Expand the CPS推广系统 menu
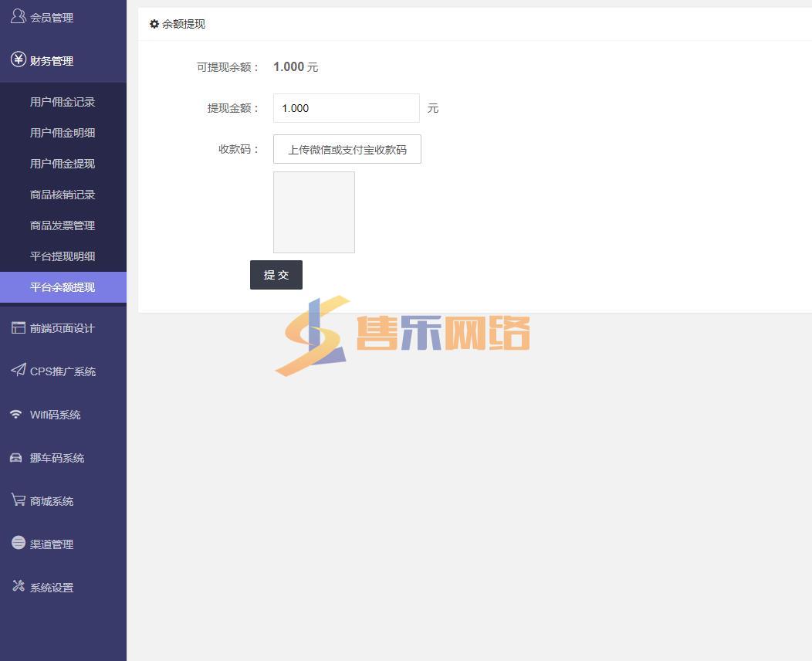The height and width of the screenshot is (661, 812). coord(63,371)
